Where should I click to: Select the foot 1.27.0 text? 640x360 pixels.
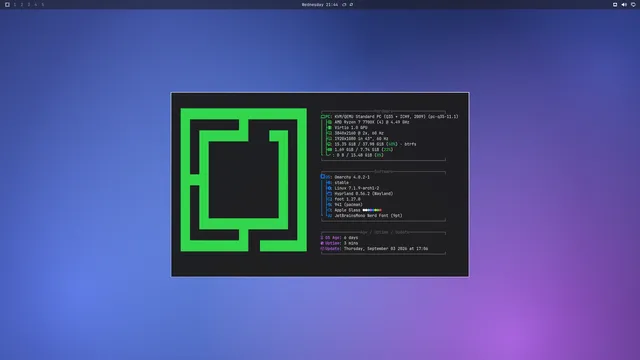click(347, 199)
